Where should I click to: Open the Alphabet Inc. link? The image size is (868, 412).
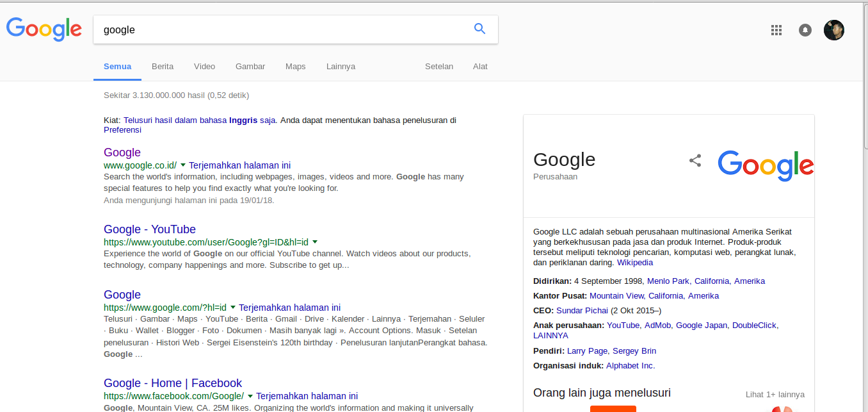[631, 366]
